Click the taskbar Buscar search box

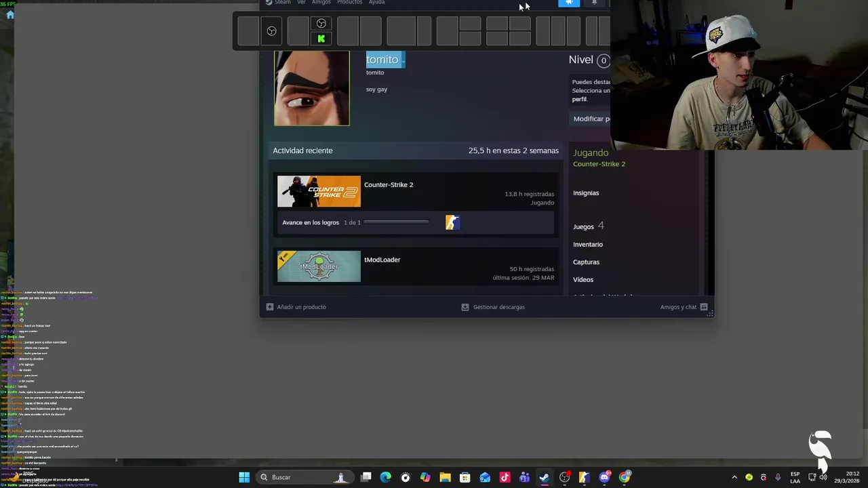[305, 477]
